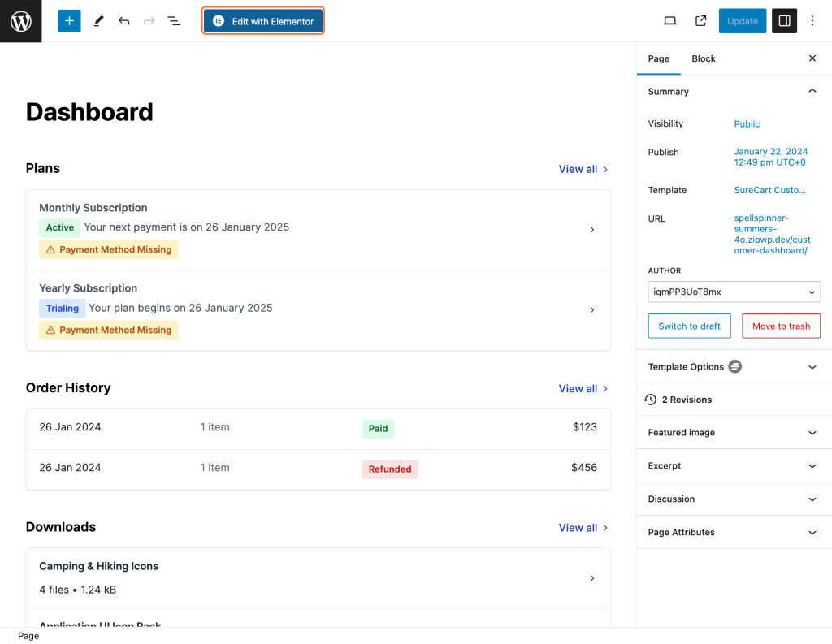Open the Author dropdown
This screenshot has width=832, height=644.
coord(734,292)
